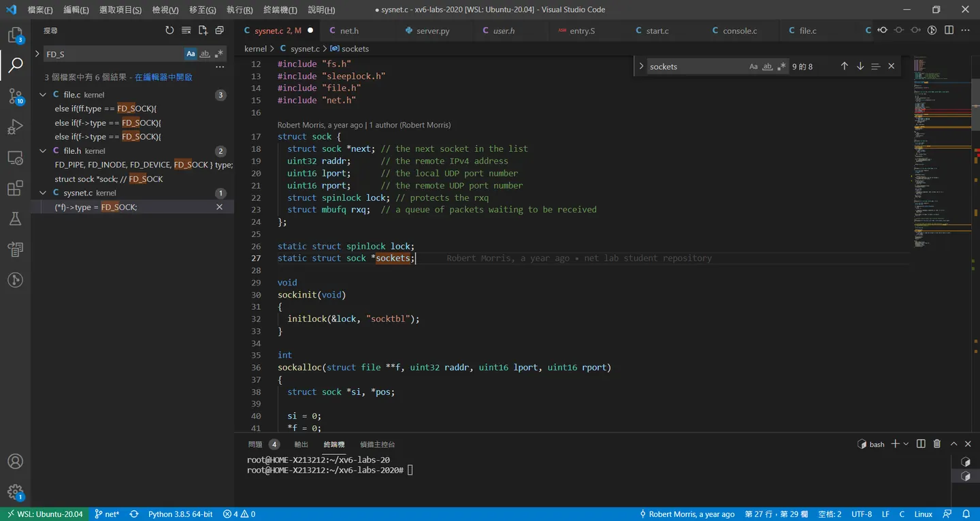Switch to the net.h editor tab
This screenshot has height=521, width=980.
click(x=349, y=31)
